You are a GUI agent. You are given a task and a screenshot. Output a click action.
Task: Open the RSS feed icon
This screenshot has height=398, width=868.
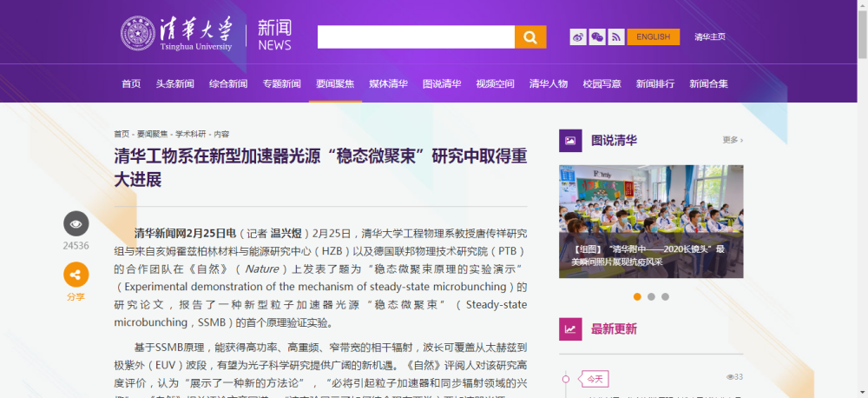coord(616,37)
